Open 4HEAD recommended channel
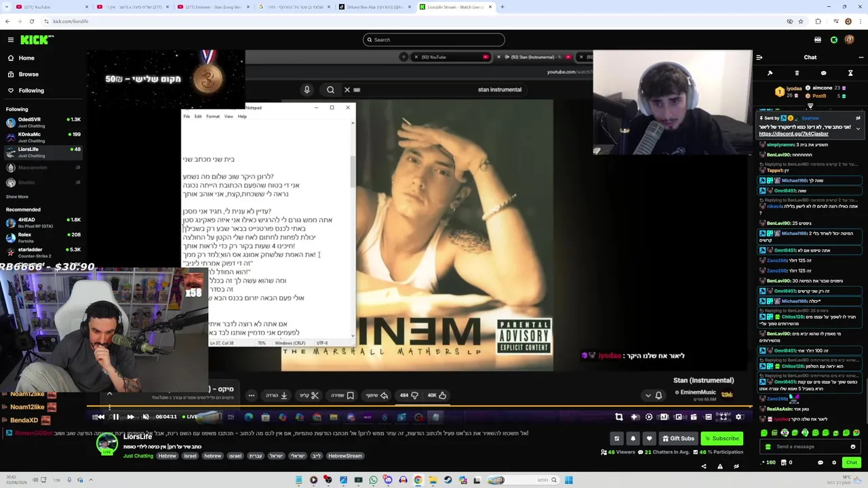The height and width of the screenshot is (488, 868). (x=43, y=222)
